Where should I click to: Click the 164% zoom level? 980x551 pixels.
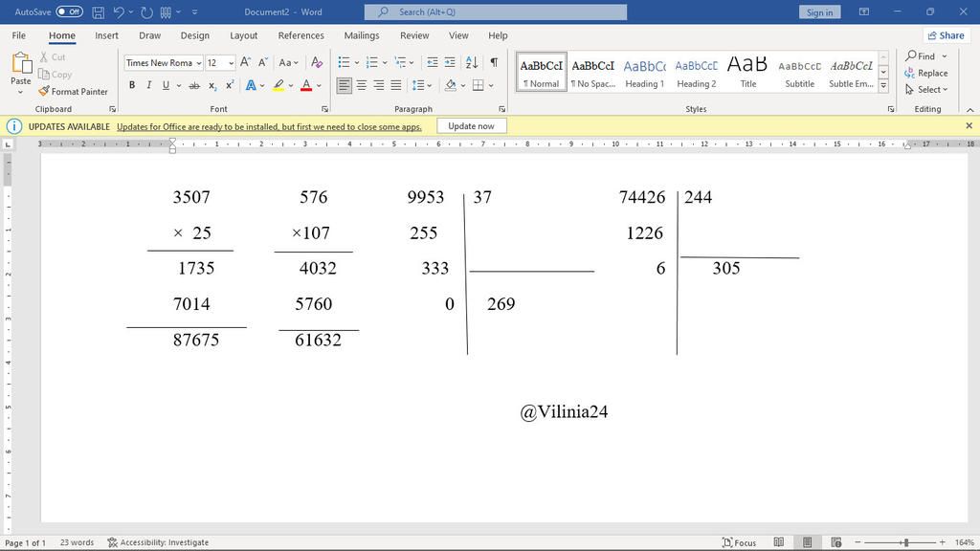[965, 542]
